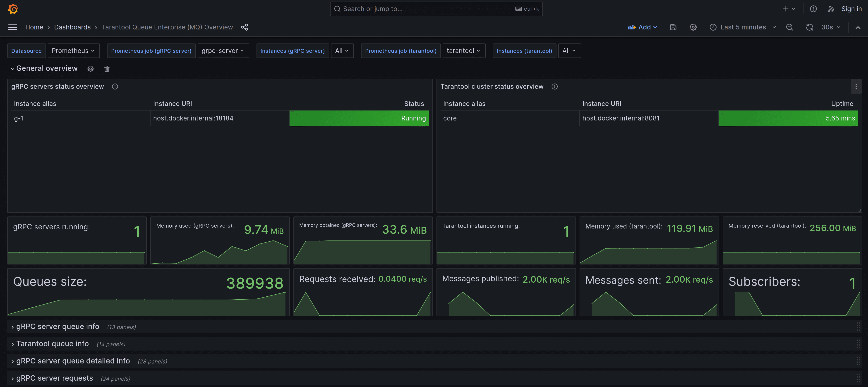Sort by Status column header
This screenshot has width=868, height=387.
(414, 104)
